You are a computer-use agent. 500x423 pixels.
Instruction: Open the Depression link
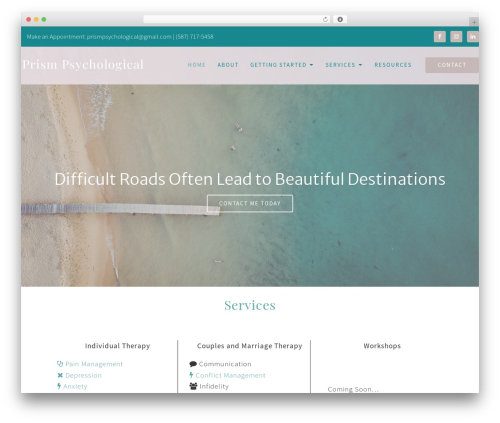click(83, 375)
